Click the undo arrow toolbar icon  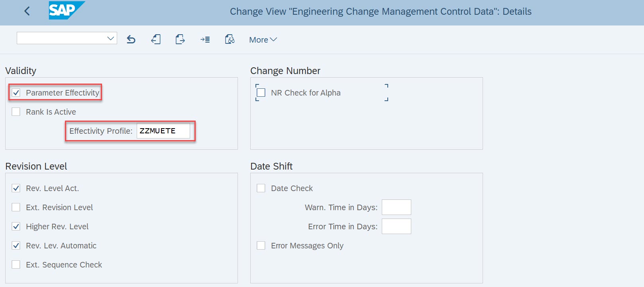coord(131,39)
